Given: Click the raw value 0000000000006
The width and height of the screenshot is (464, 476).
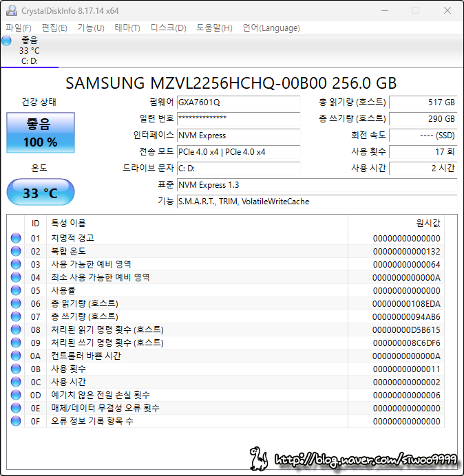Looking at the screenshot, I should (x=407, y=395).
